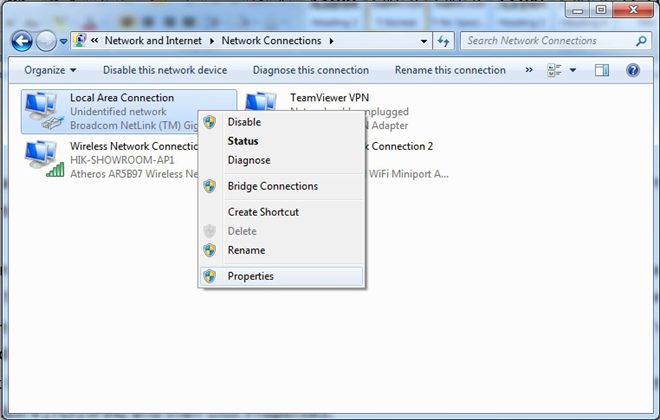The image size is (660, 420).
Task: Show more toolbar commands chevron
Action: click(x=529, y=70)
